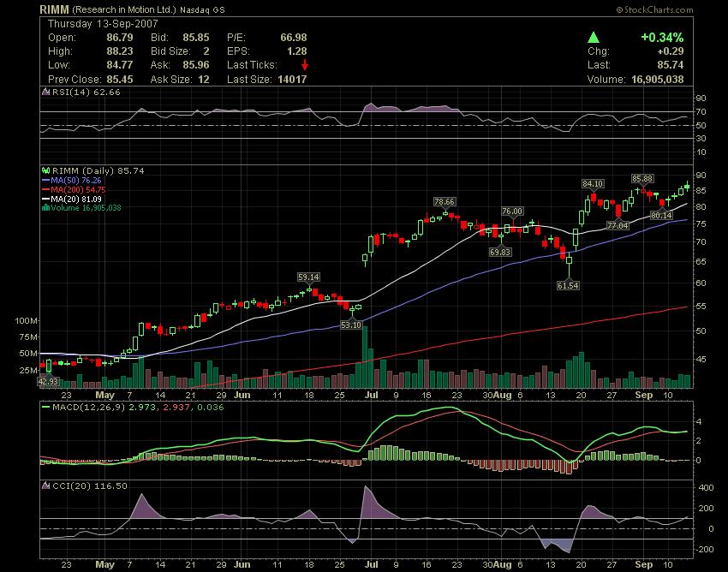Screen dimensions: 728x572
Task: Click the 76.00 price marker
Action: (512, 212)
